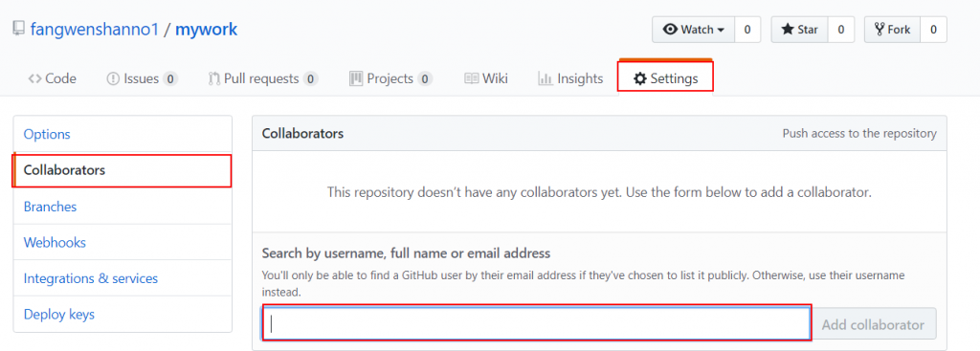Open Webhooks settings page
Image resolution: width=980 pixels, height=351 pixels.
click(x=55, y=242)
